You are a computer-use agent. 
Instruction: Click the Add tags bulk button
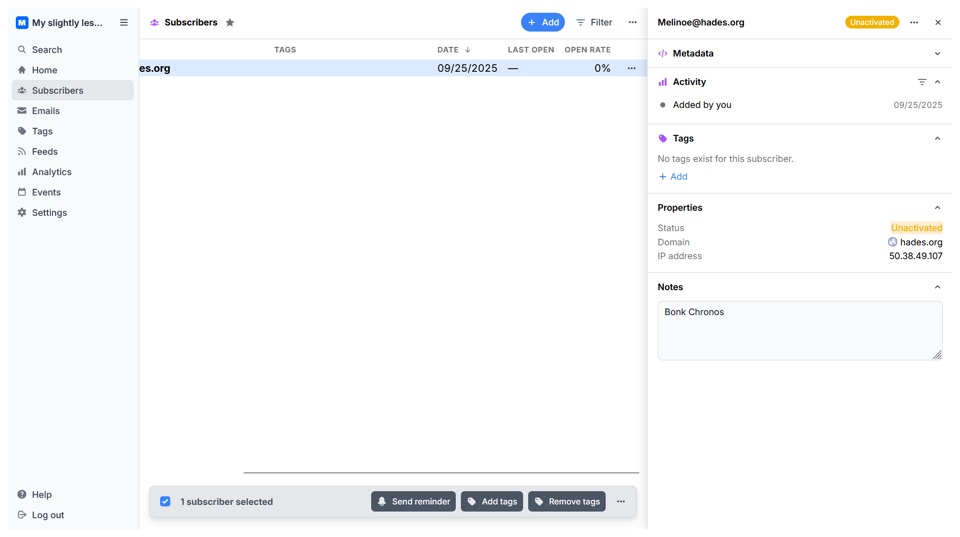(x=492, y=501)
